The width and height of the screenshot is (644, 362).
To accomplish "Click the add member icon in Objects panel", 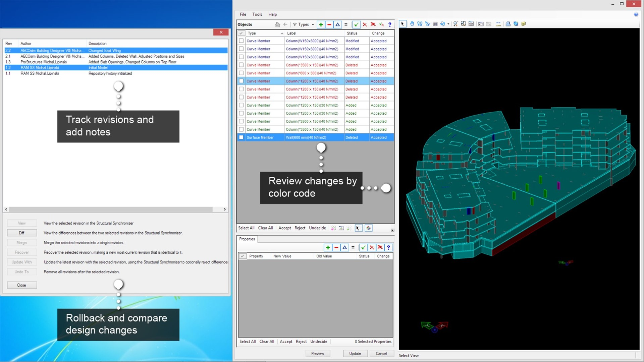I will click(x=321, y=24).
